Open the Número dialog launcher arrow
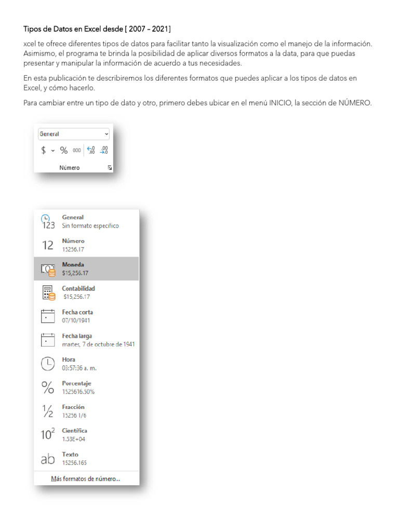 click(x=110, y=168)
